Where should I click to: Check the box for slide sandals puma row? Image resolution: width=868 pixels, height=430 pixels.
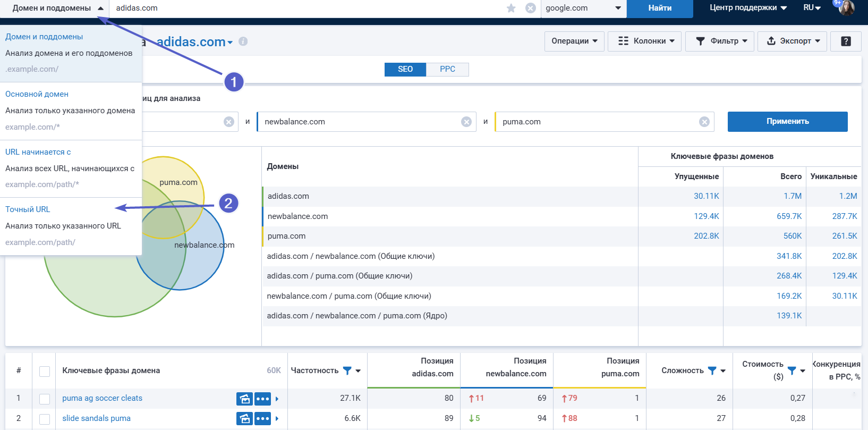45,419
